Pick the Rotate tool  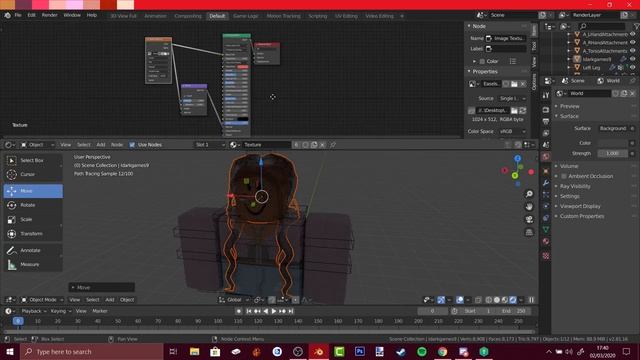pyautogui.click(x=33, y=205)
